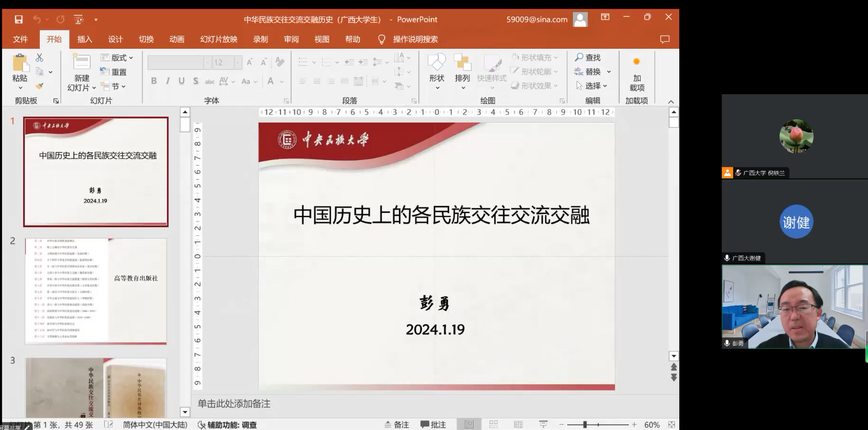Viewport: 868px width, 430px height.
Task: Toggle the Notes (备注) pane
Action: point(397,425)
